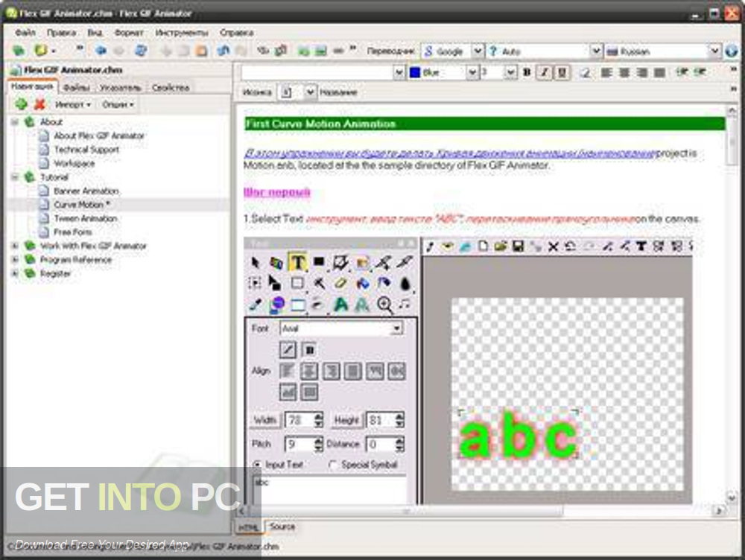Toggle underline formatting
745x560 pixels.
(x=562, y=73)
